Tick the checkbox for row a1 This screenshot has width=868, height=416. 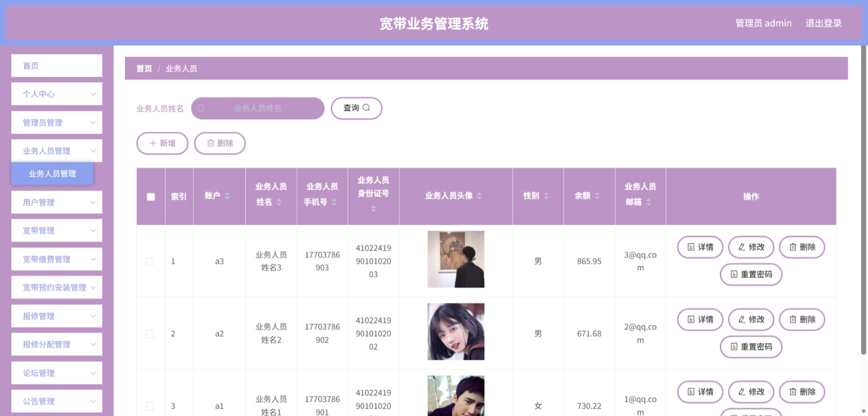(150, 406)
